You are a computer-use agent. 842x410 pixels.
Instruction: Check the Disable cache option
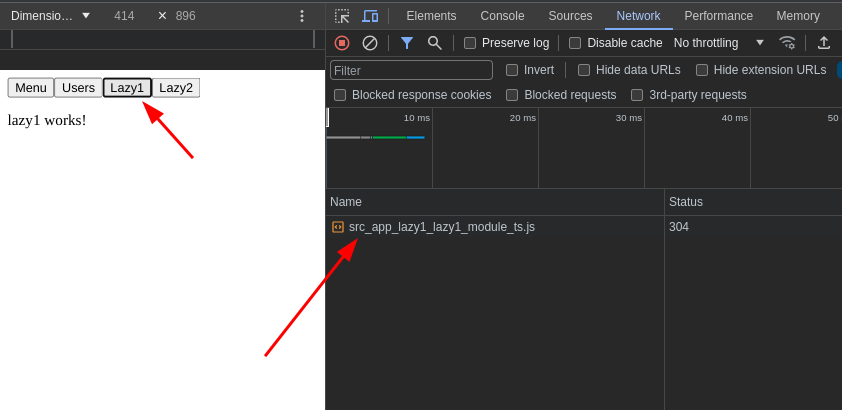[575, 43]
